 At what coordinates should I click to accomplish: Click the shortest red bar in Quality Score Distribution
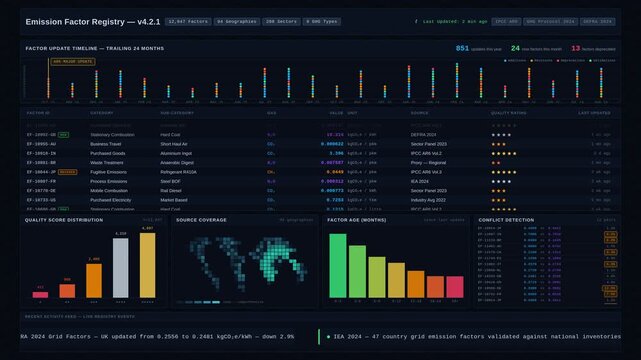coord(40,295)
